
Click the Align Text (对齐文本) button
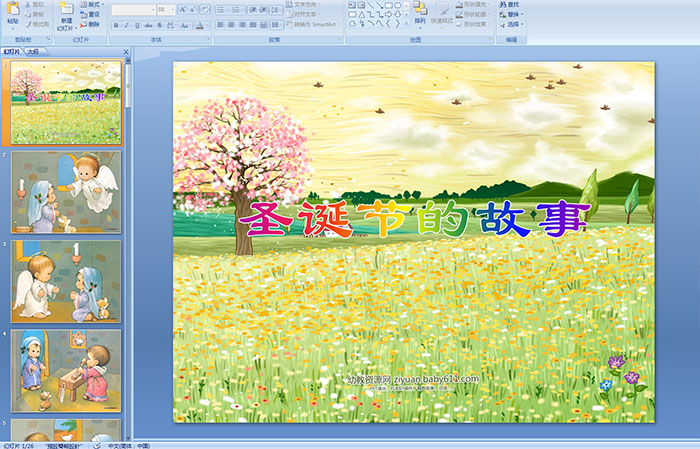pyautogui.click(x=303, y=14)
